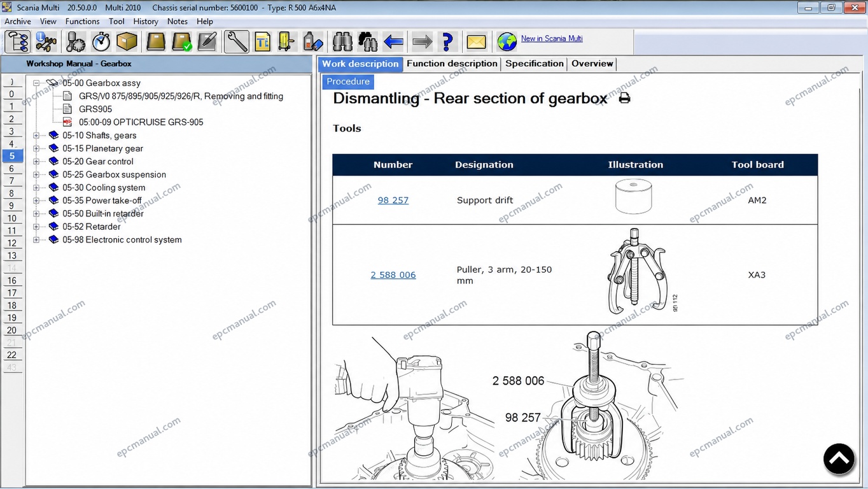Select main group number 16 in sidebar
Viewport: 868px width, 489px height.
[12, 281]
